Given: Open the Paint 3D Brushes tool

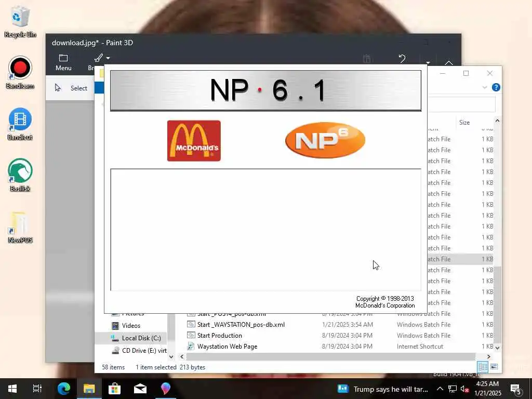Looking at the screenshot, I should (98, 58).
